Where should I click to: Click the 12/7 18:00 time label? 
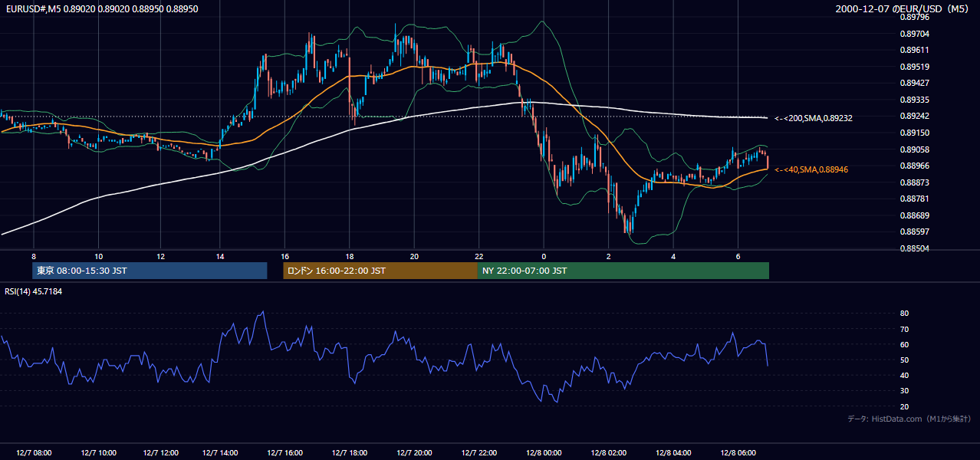tap(350, 453)
